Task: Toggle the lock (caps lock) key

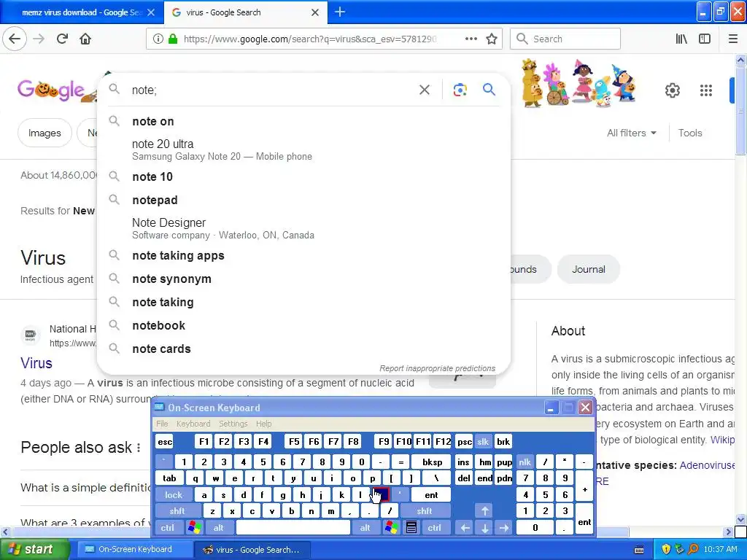Action: (x=174, y=495)
